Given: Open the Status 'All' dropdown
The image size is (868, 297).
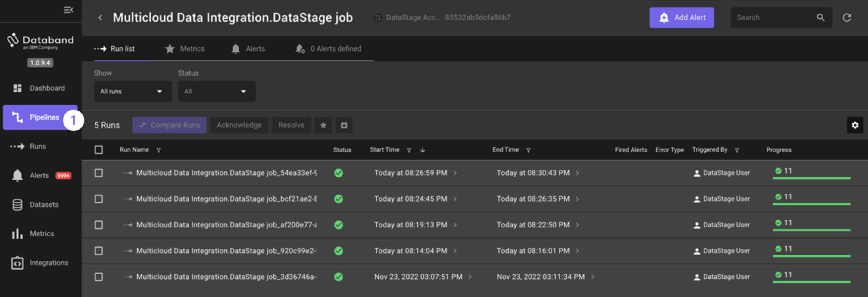Looking at the screenshot, I should tap(217, 91).
